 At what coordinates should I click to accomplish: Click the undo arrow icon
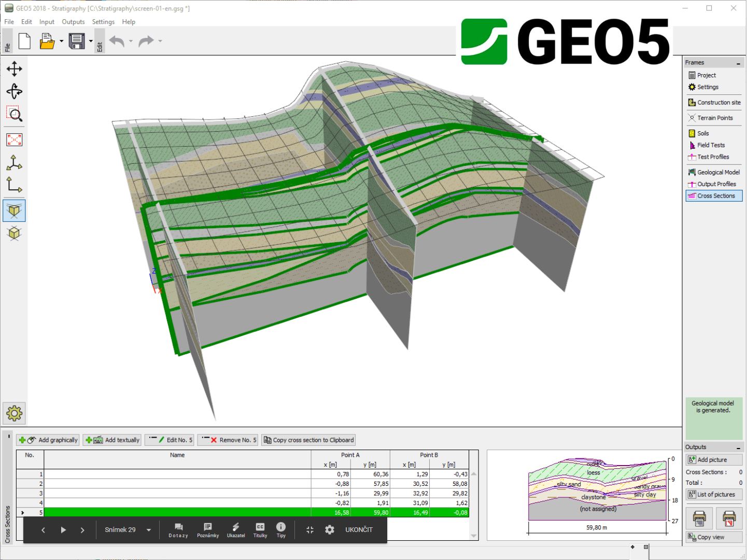(117, 41)
